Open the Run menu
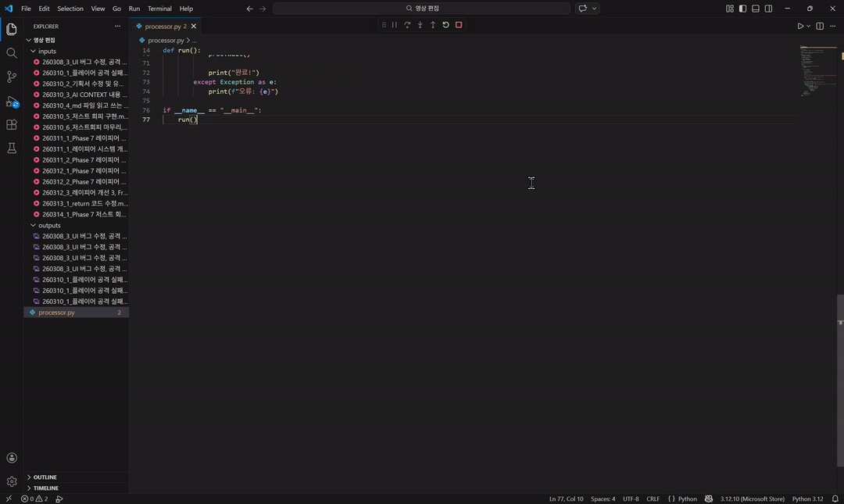The height and width of the screenshot is (504, 844). (134, 9)
